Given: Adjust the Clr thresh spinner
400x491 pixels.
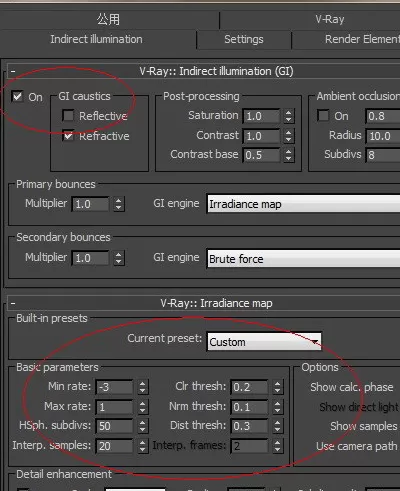Looking at the screenshot, I should [277, 387].
